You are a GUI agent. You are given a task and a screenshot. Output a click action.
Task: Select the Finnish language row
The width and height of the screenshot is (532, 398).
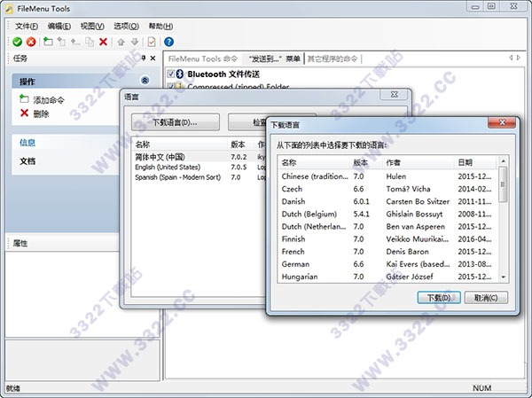387,239
